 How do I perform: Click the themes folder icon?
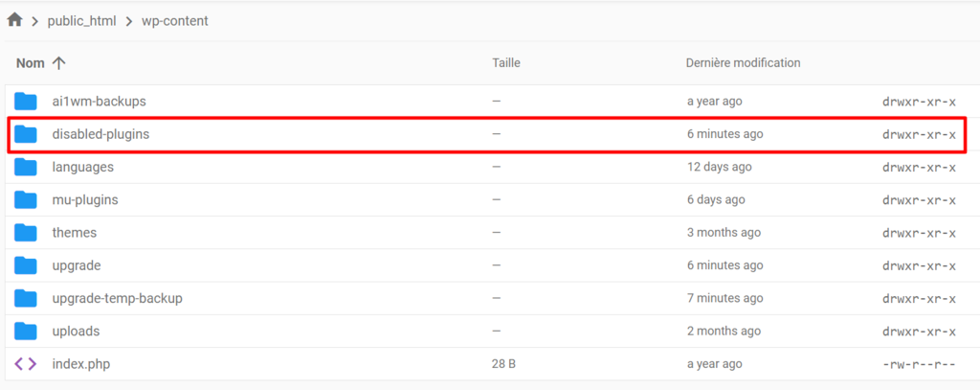[26, 232]
